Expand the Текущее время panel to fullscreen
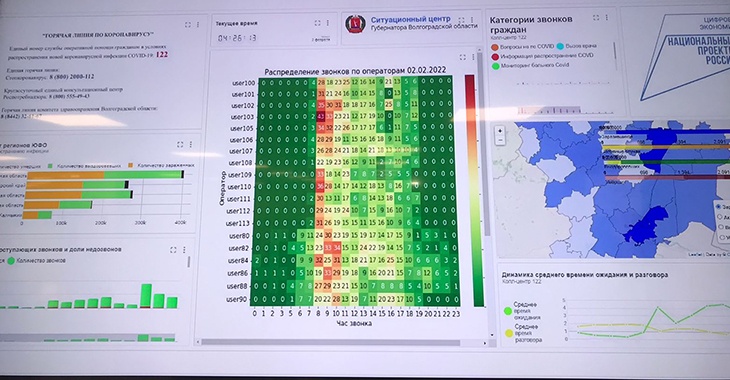Viewport: 730px width, 380px height. [x=318, y=23]
